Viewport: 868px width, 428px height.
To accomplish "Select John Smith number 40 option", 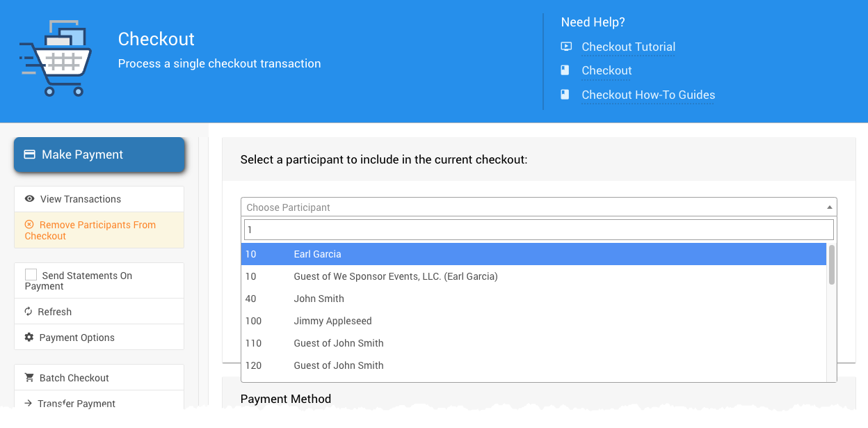I will tap(319, 299).
